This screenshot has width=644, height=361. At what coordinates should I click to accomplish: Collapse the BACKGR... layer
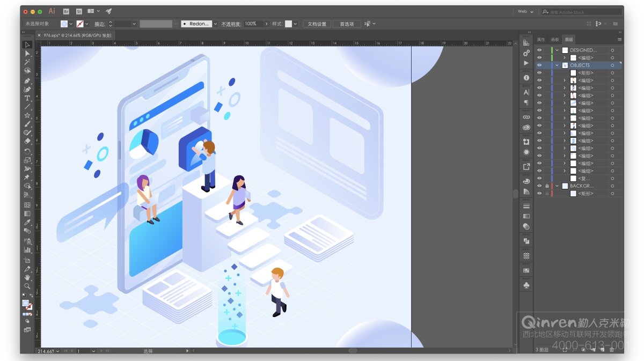[x=557, y=186]
